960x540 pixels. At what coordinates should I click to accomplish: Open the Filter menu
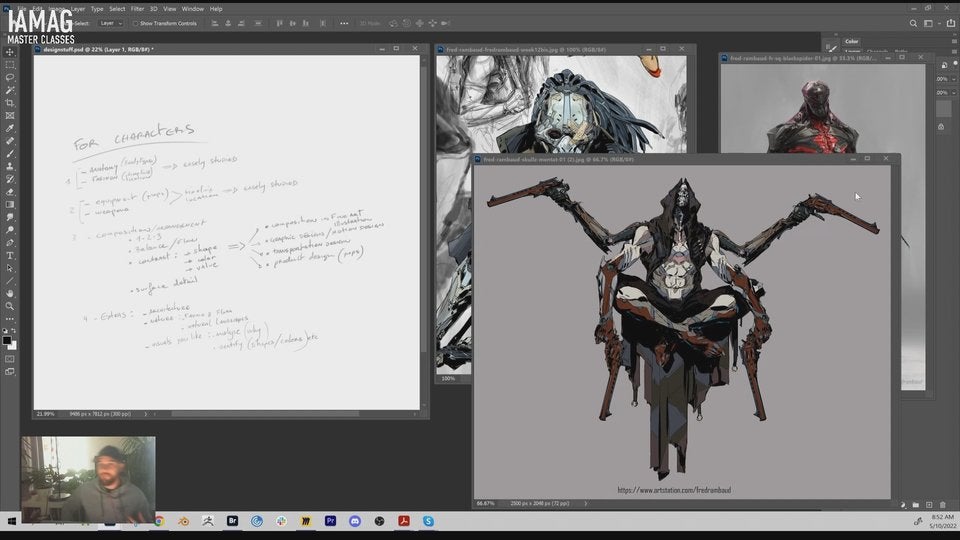(137, 9)
